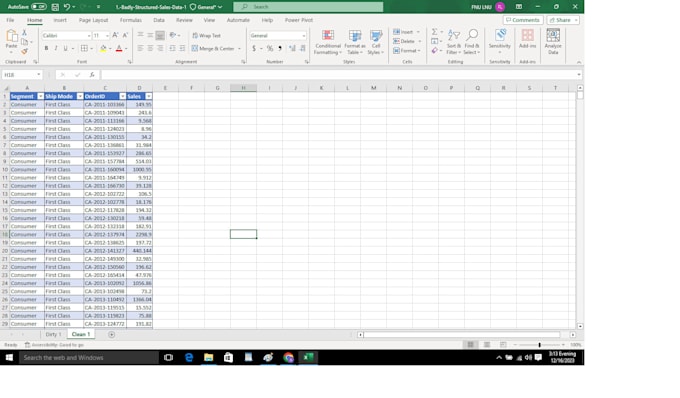Open the OrderID column filter dropdown

coord(123,96)
